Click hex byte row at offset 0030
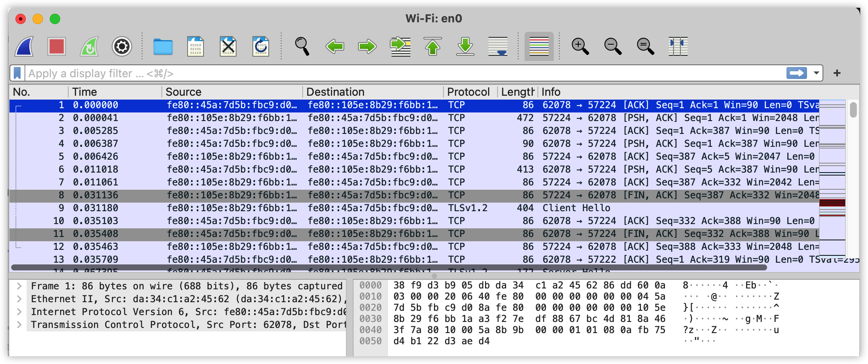Viewport: 868px width, 364px height. click(529, 318)
